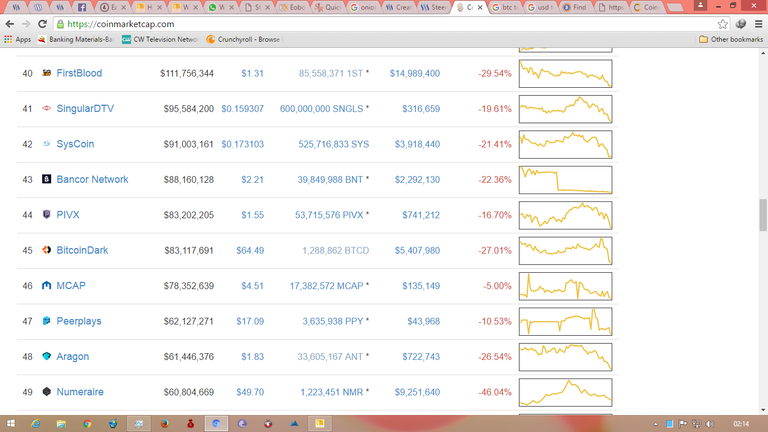This screenshot has height=432, width=768.
Task: Open Crunchyroll bookmark
Action: (x=243, y=39)
